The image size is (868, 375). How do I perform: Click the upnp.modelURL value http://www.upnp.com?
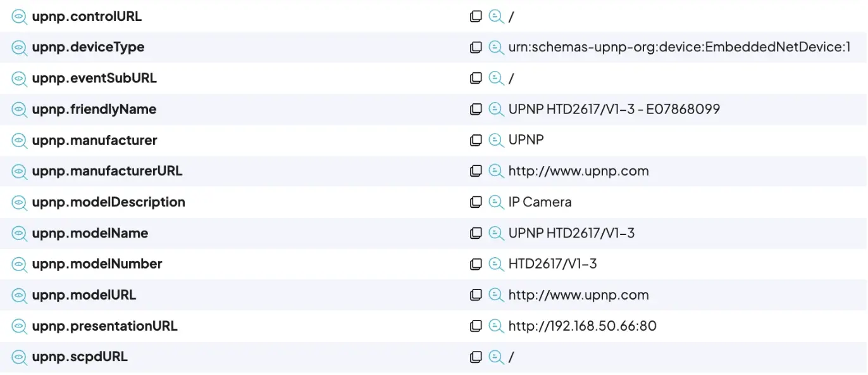tap(578, 295)
